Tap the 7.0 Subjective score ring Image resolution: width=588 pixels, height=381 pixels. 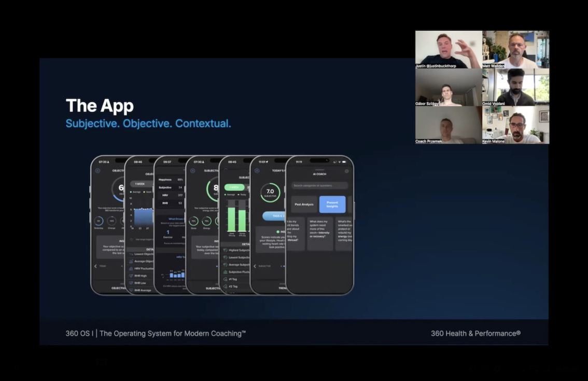tap(270, 193)
